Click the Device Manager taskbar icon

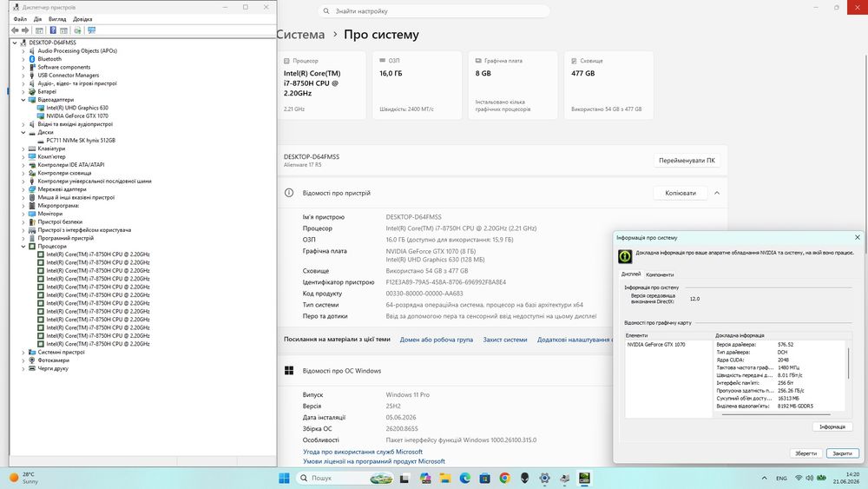tap(565, 479)
